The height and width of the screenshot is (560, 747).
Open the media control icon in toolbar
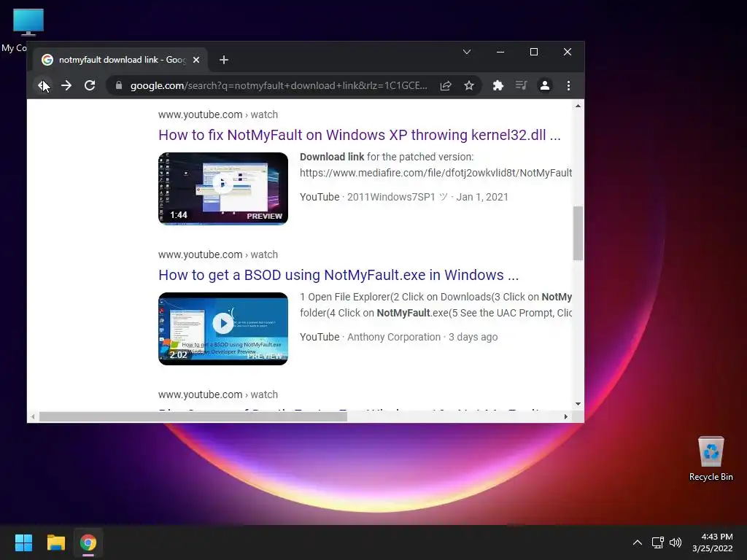tap(521, 86)
